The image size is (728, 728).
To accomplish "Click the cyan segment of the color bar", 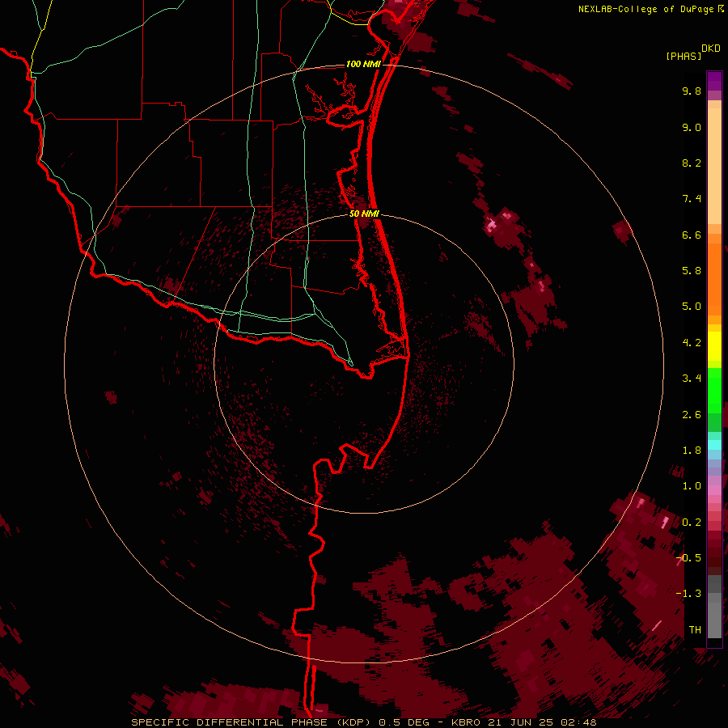I will pos(714,445).
